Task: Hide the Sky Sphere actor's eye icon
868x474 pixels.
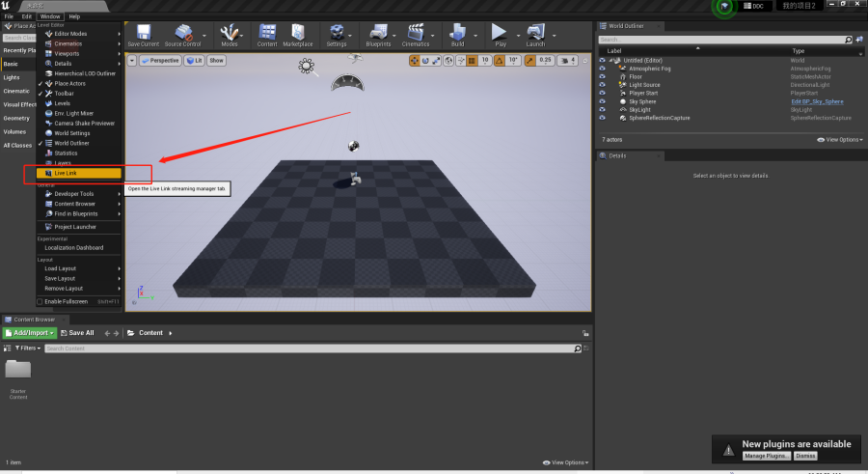Action: pos(602,101)
